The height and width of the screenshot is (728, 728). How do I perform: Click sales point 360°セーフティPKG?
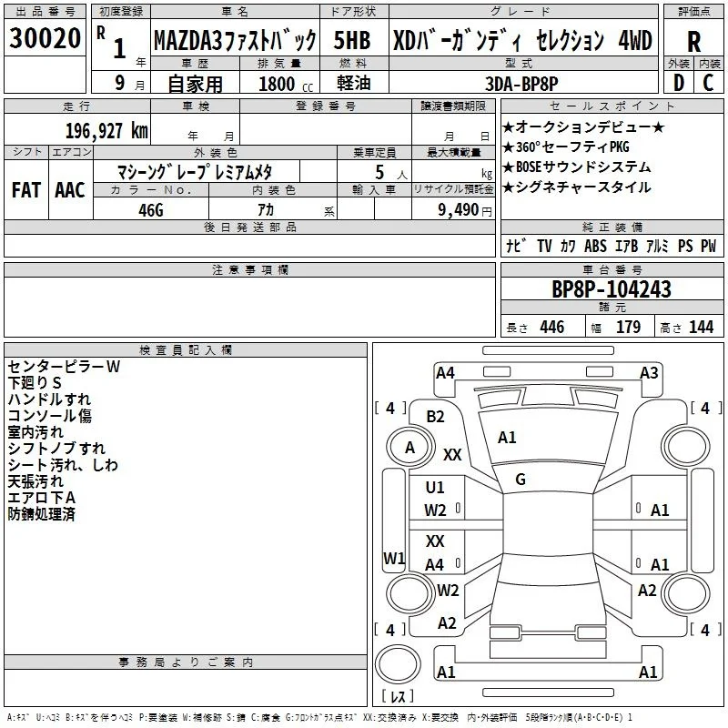click(566, 147)
